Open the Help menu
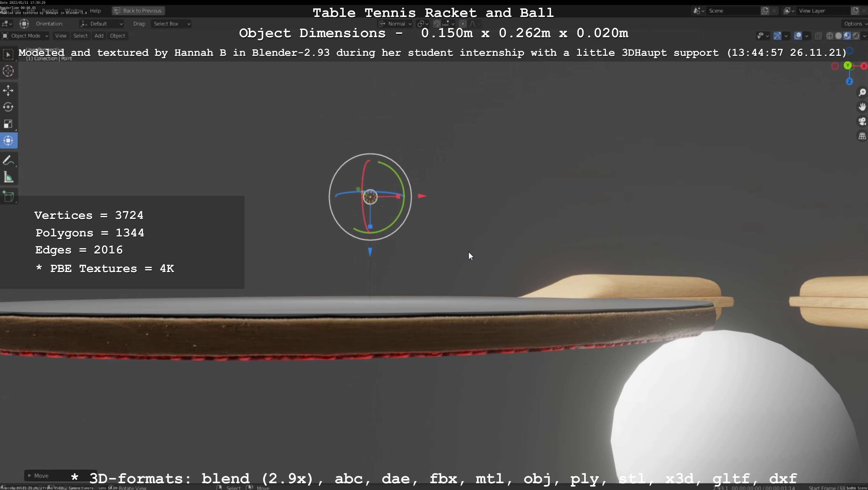 click(x=95, y=11)
